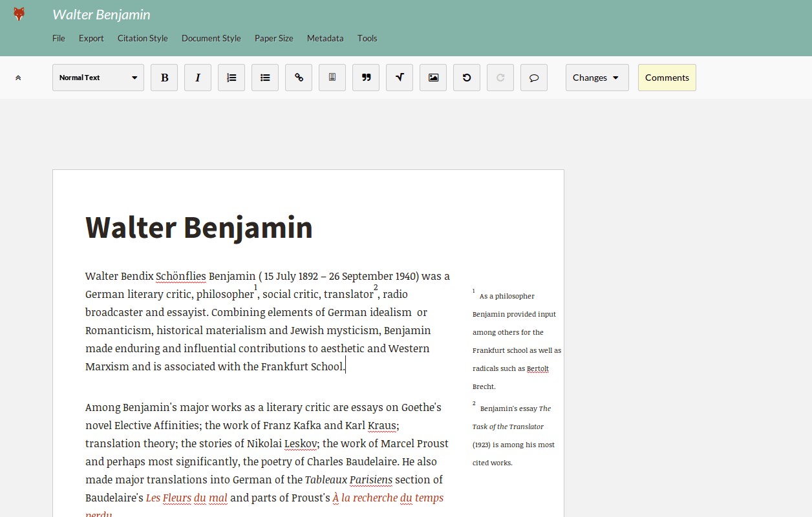Undo the last change

tap(467, 78)
